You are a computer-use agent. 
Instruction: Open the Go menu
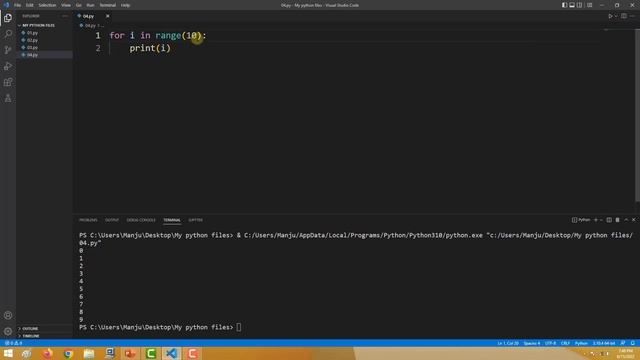[x=79, y=5]
